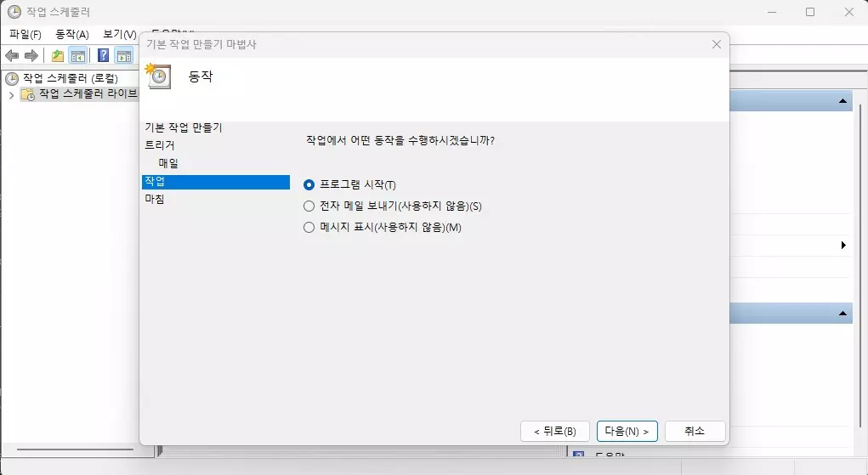Go back with the toolbar back arrow
The image size is (868, 475).
(12, 55)
